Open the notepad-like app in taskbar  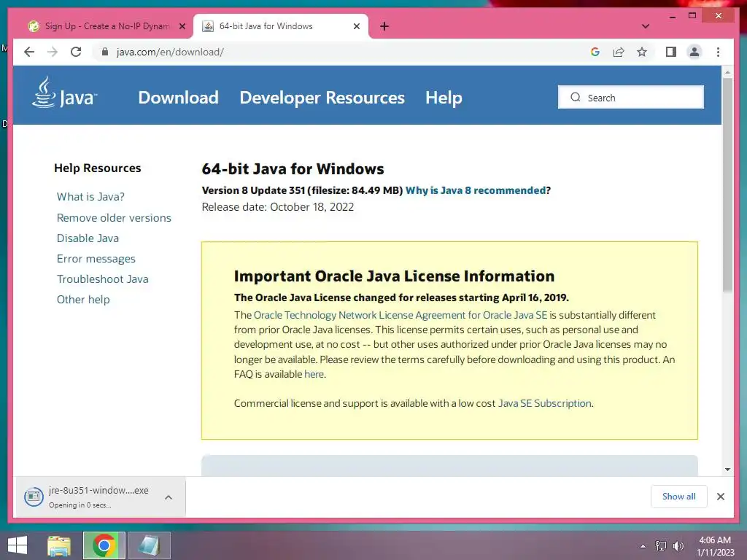coord(149,545)
